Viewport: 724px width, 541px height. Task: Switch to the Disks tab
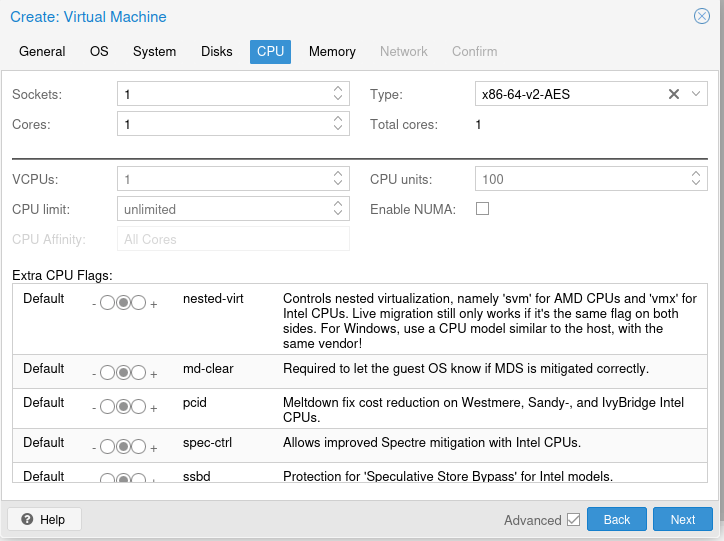pyautogui.click(x=216, y=51)
